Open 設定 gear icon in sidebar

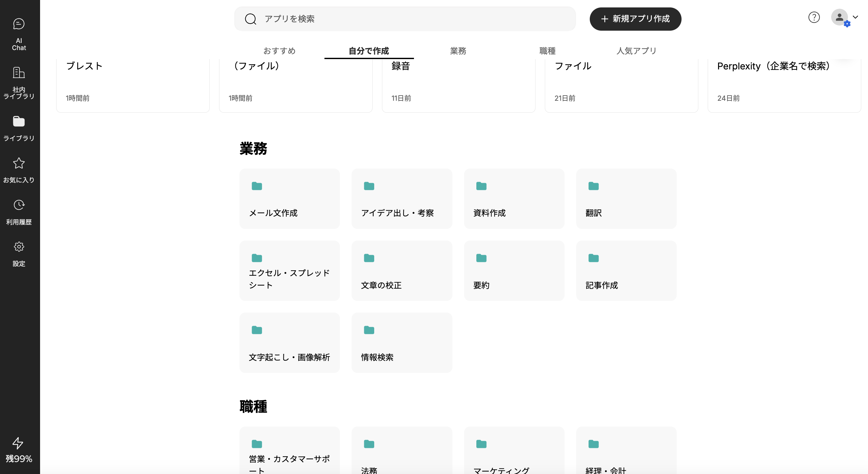[19, 247]
